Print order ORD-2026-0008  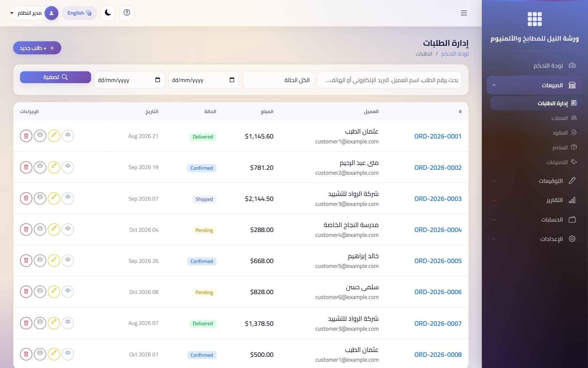click(x=40, y=354)
